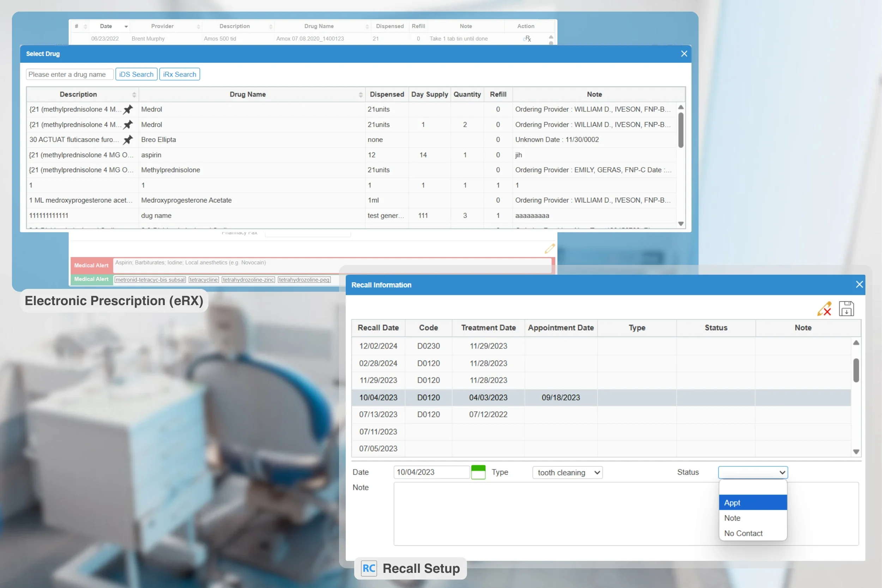Choose No Contact from the status list
The width and height of the screenshot is (882, 588).
743,533
